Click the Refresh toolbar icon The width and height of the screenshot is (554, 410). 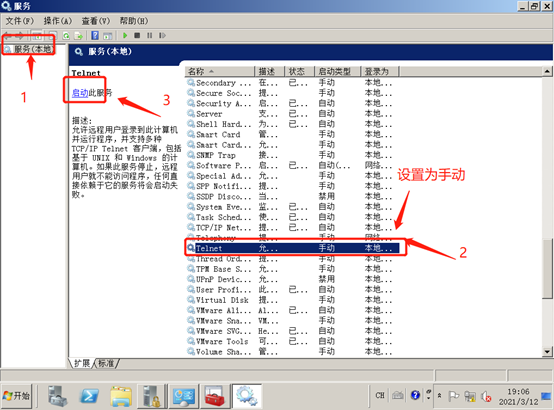pyautogui.click(x=66, y=35)
